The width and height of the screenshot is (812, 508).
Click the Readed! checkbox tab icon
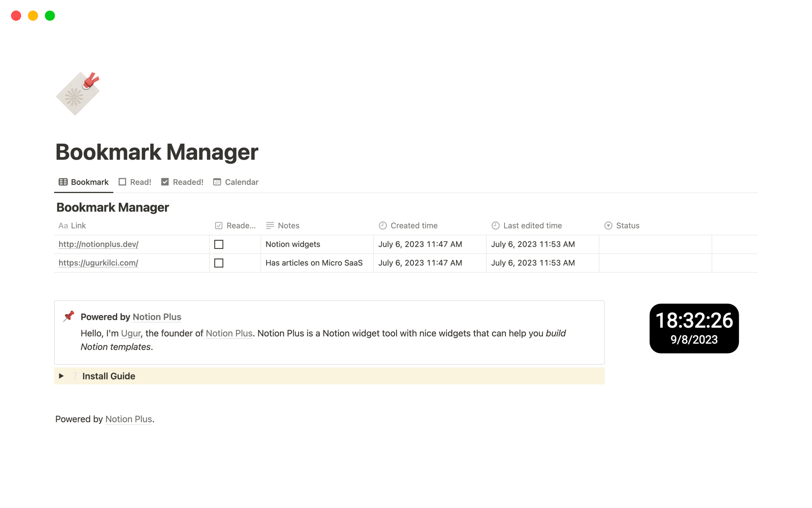click(x=165, y=182)
